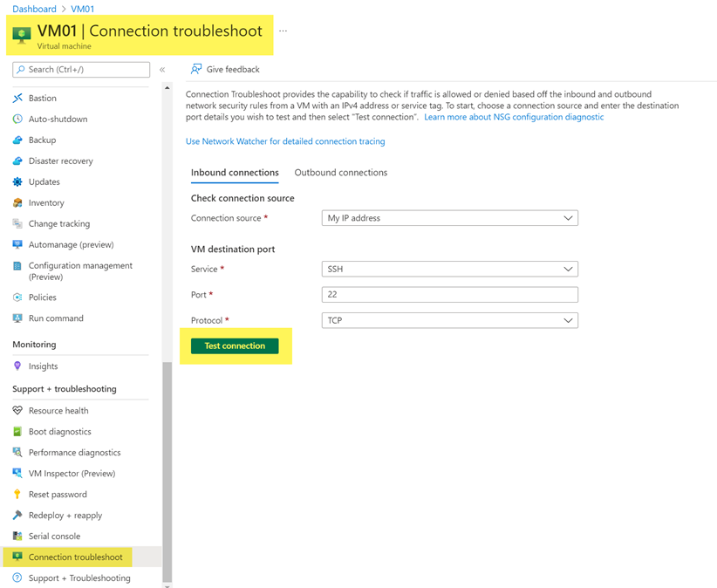Image resolution: width=717 pixels, height=588 pixels.
Task: Click the Search (Ctrl+/) box
Action: click(81, 70)
